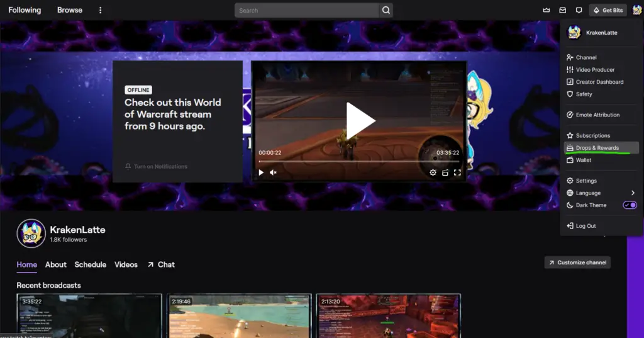Click the Recent broadcasts heading
644x338 pixels.
point(48,285)
